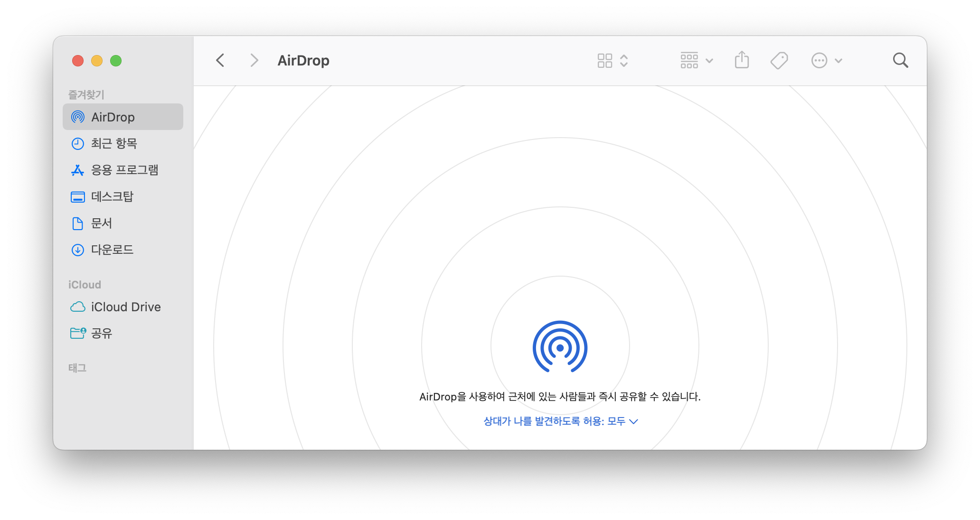Expand the view switcher up-down arrows
This screenshot has height=520, width=980.
(624, 61)
